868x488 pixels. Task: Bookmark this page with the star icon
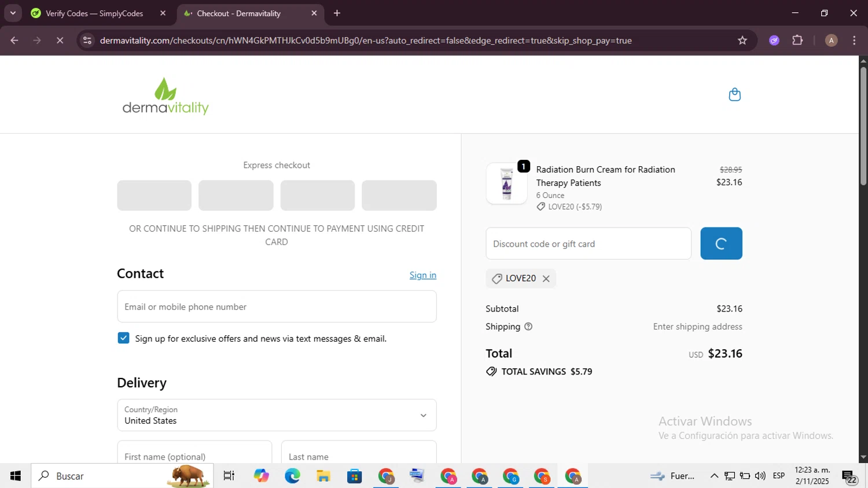click(742, 41)
